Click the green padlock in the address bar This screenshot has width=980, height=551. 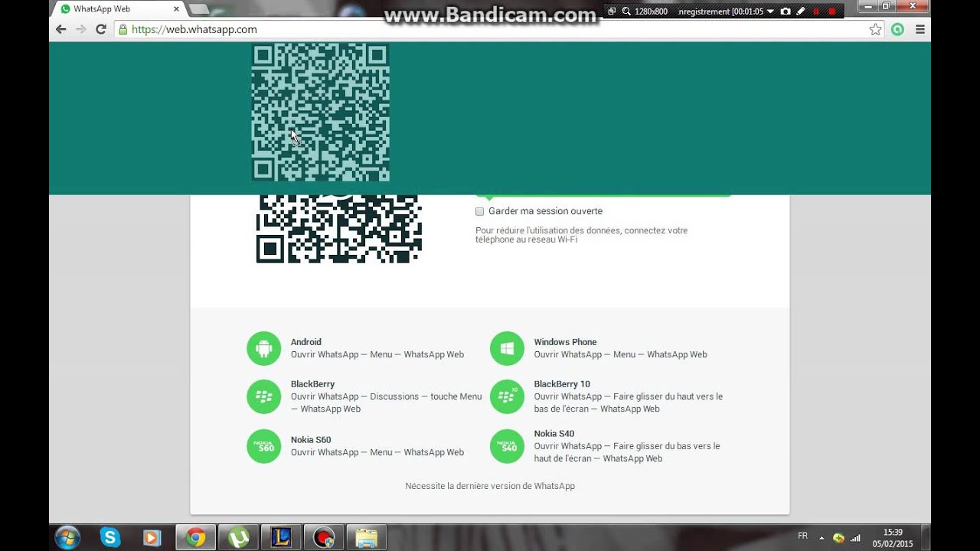(x=122, y=29)
